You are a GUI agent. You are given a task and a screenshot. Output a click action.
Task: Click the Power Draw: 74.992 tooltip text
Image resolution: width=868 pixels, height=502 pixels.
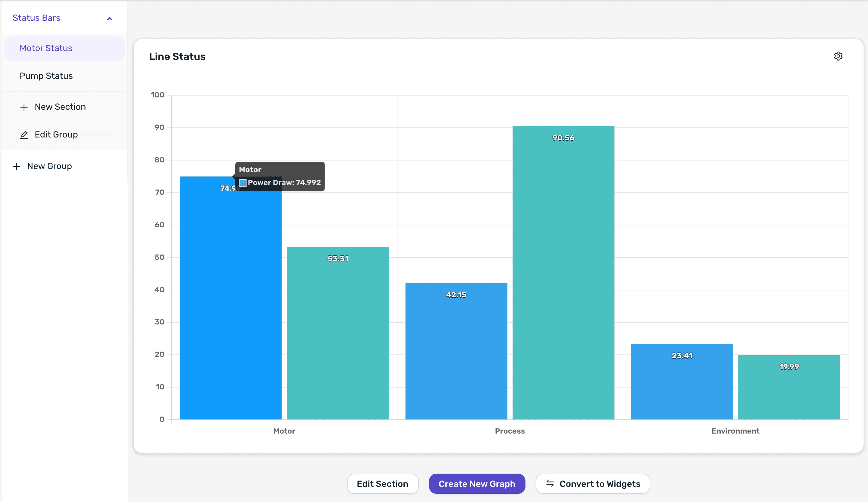[284, 183]
